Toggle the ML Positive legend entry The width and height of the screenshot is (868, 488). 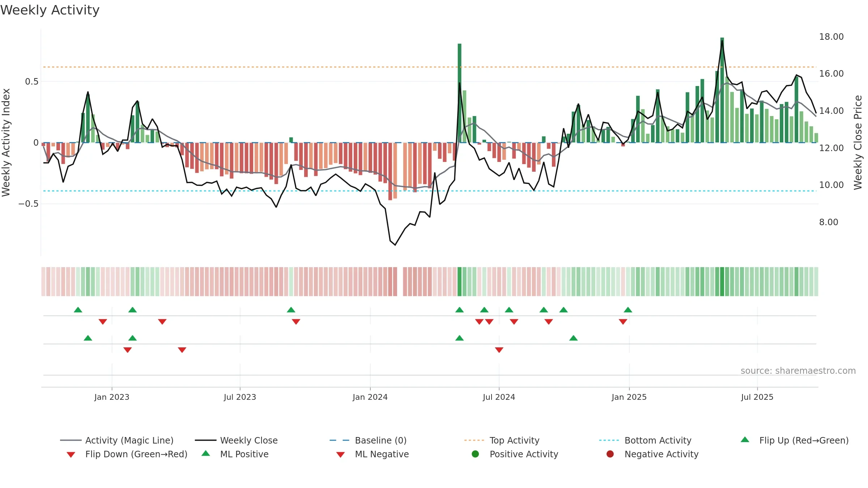coord(235,454)
